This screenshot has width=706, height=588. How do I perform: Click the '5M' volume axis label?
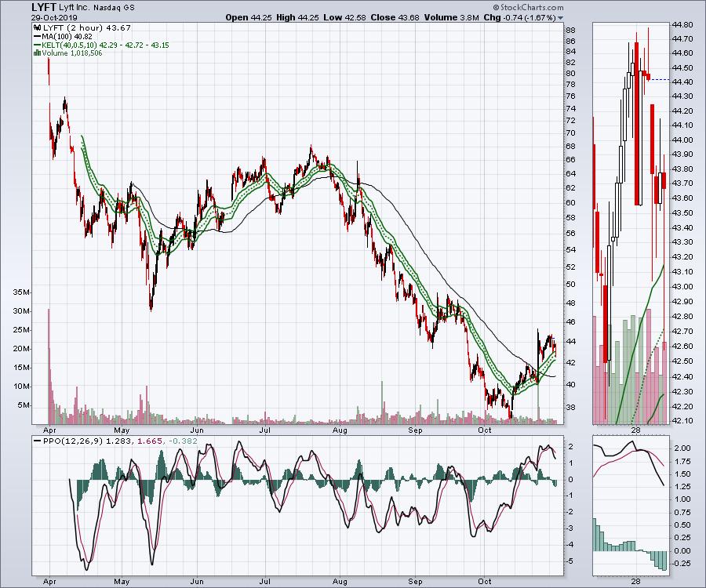click(x=24, y=405)
